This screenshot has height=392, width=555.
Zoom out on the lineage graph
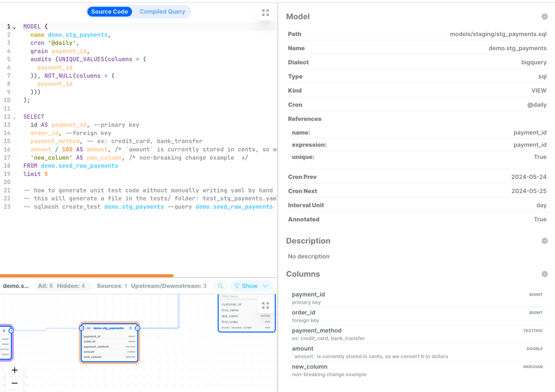pos(14,383)
